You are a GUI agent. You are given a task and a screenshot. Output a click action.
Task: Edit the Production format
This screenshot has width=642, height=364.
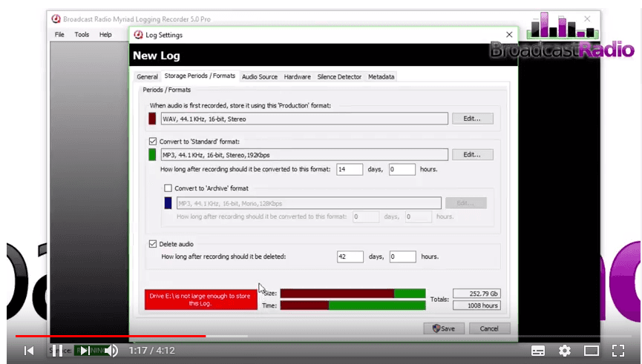[x=473, y=119]
